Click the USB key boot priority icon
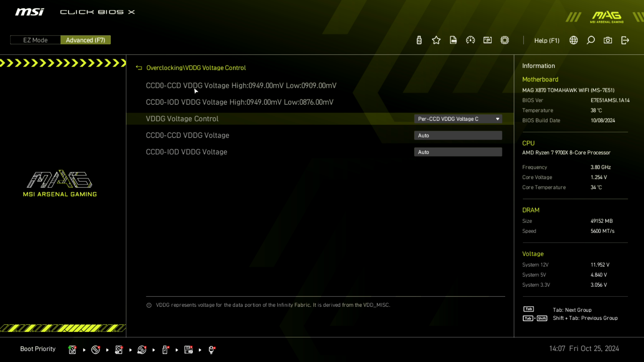 coord(165,350)
